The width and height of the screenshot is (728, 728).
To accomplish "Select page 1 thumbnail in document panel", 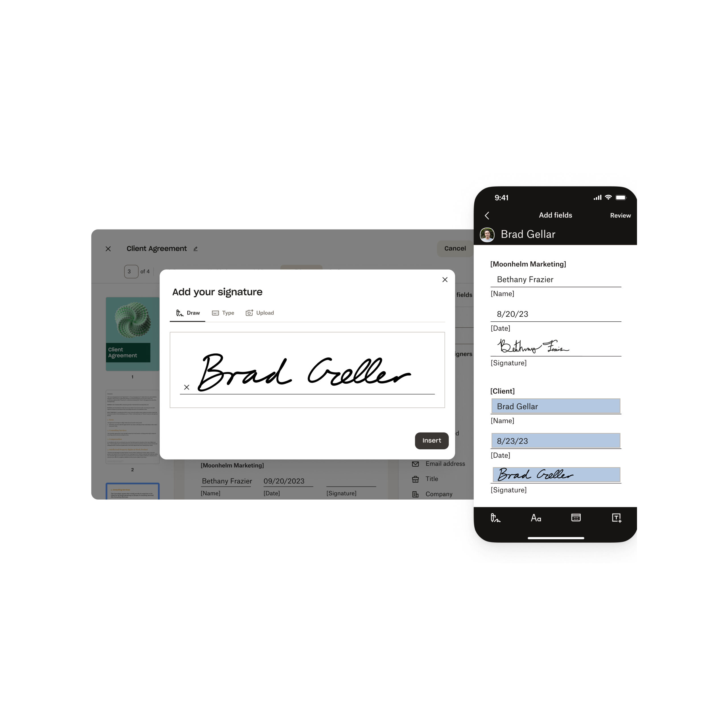I will click(132, 340).
